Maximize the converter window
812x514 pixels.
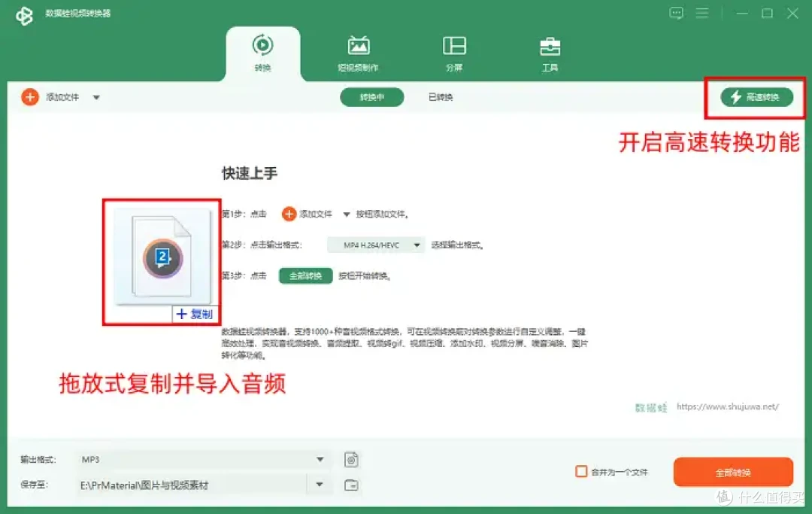pyautogui.click(x=768, y=13)
